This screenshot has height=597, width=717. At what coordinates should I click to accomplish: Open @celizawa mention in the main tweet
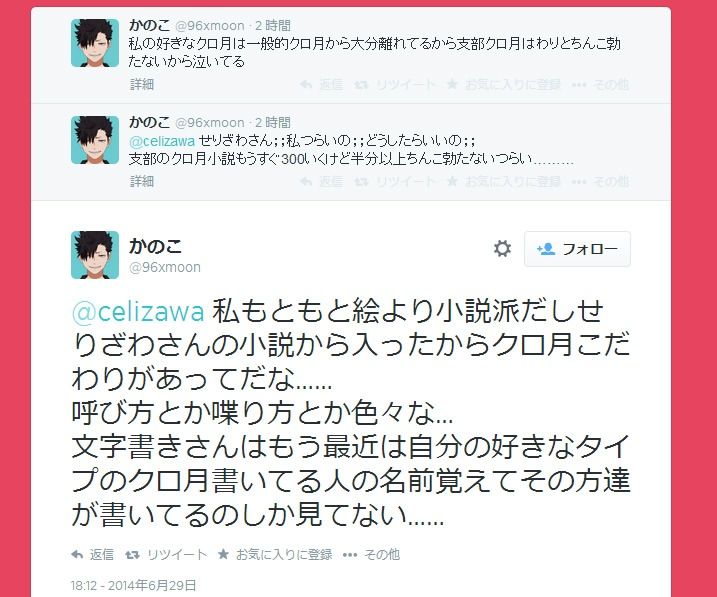click(x=138, y=312)
